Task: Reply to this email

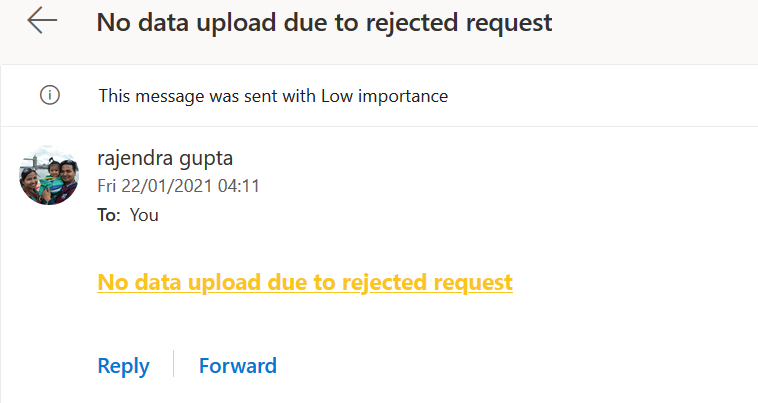Action: tap(123, 366)
